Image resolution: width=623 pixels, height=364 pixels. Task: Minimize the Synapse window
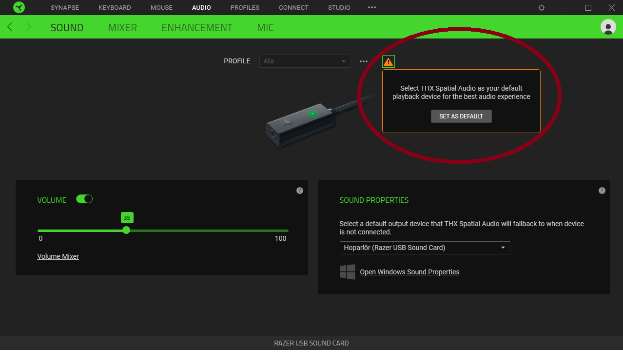[x=565, y=8]
